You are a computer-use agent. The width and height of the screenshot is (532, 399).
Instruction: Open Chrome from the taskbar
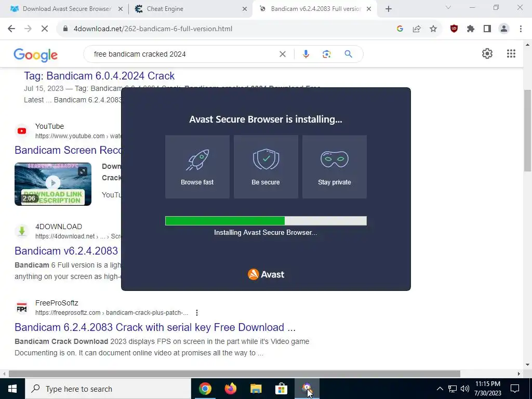205,389
